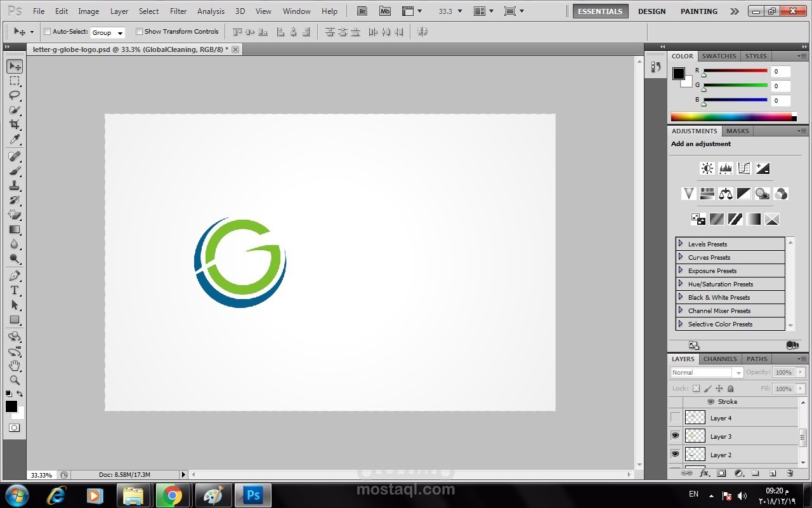
Task: Select the Dodge tool
Action: (x=15, y=258)
